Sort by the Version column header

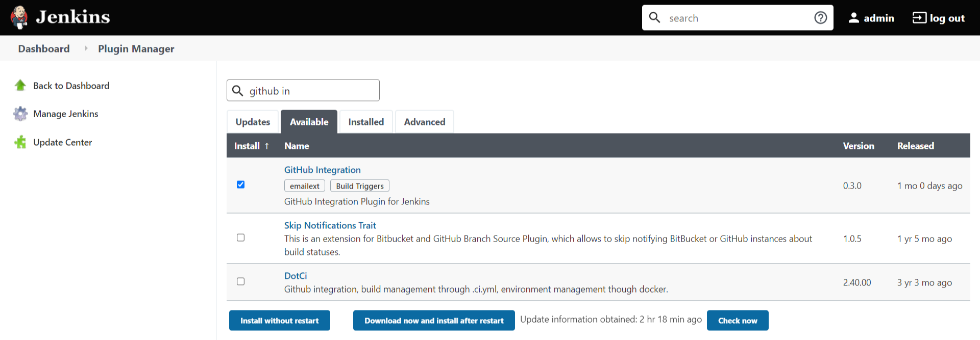point(859,146)
